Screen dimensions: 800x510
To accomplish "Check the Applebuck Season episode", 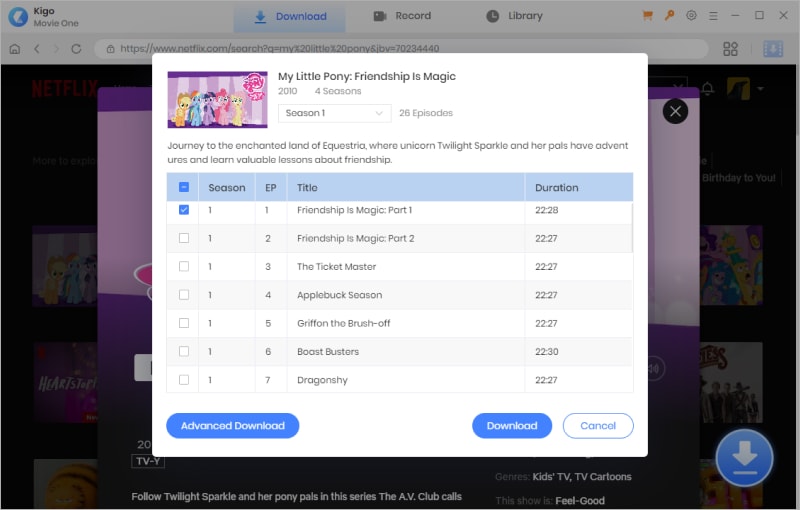I will click(x=184, y=295).
